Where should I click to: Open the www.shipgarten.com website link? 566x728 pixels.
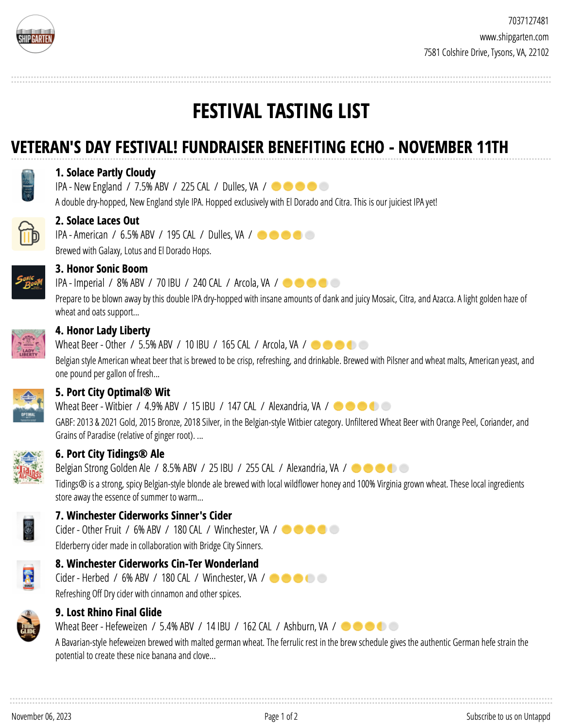click(x=514, y=37)
